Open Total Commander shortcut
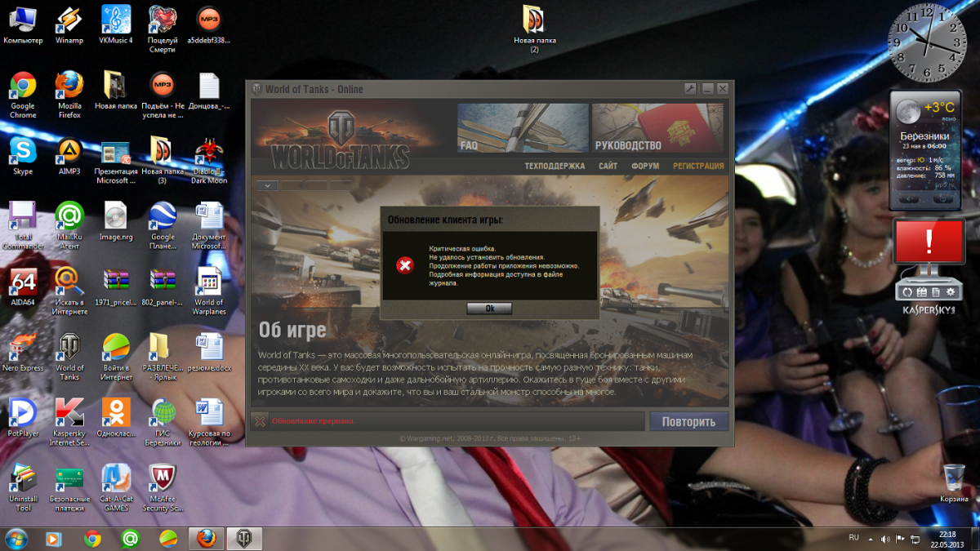Image resolution: width=980 pixels, height=551 pixels. [23, 226]
